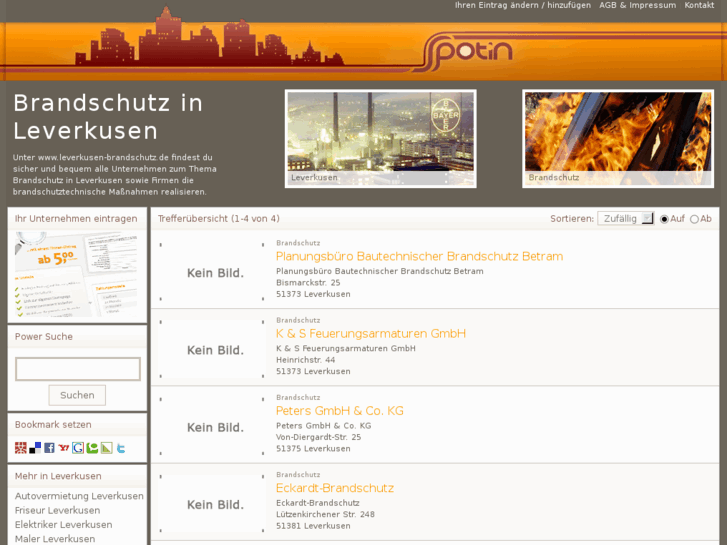Bookmark page with Google icon
This screenshot has width=727, height=545.
78,448
